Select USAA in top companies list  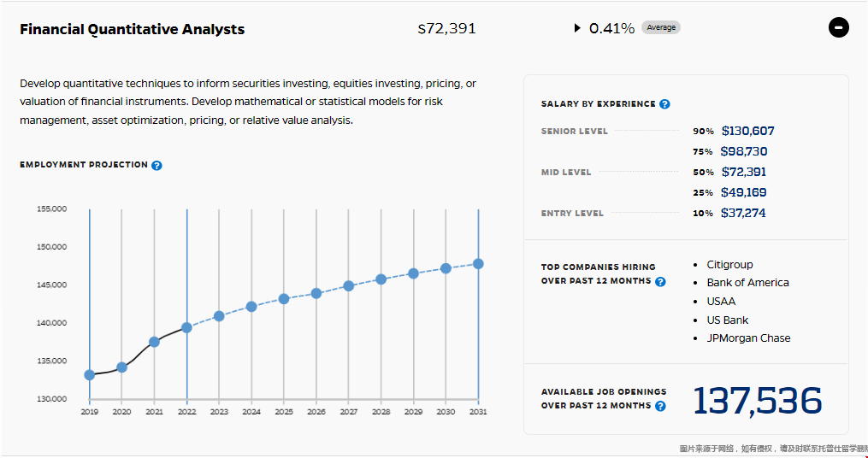[x=721, y=302]
